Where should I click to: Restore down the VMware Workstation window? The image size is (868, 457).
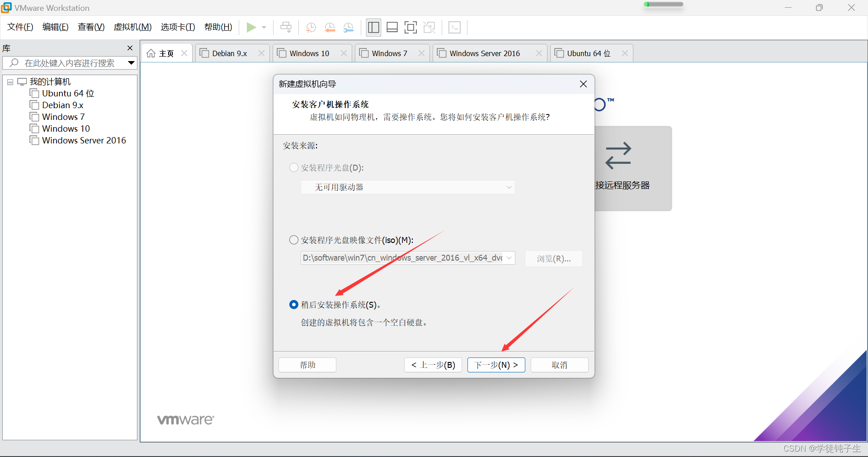819,8
